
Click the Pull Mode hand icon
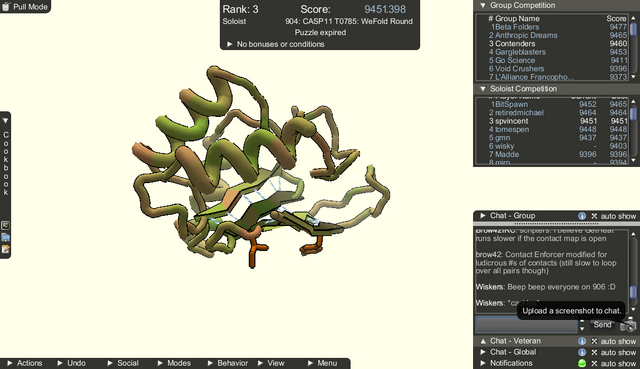[x=6, y=6]
